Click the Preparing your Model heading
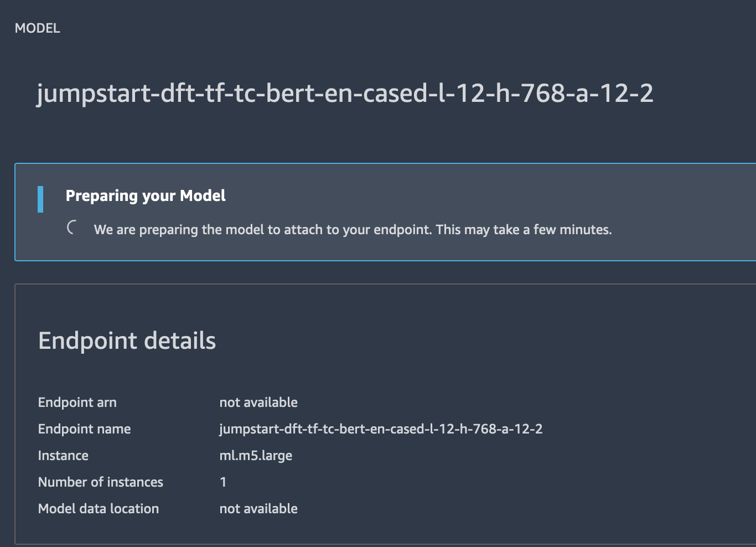 (145, 195)
